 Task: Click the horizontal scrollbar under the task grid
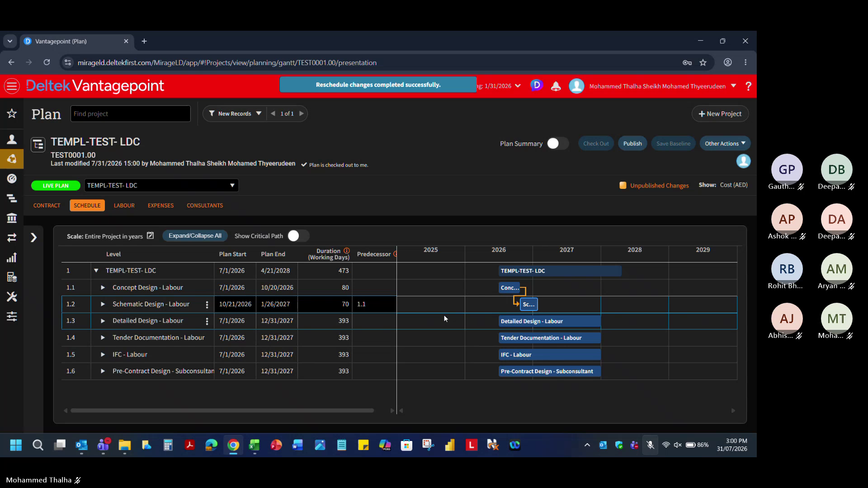[x=222, y=411]
